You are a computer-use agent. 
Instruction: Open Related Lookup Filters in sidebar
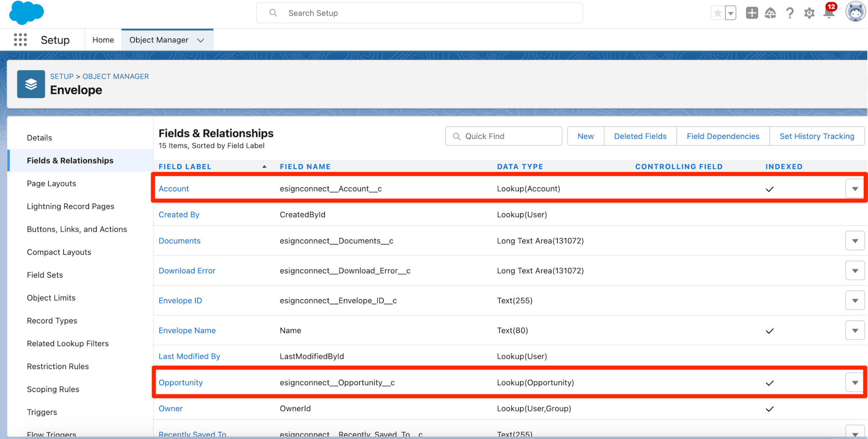pyautogui.click(x=68, y=344)
